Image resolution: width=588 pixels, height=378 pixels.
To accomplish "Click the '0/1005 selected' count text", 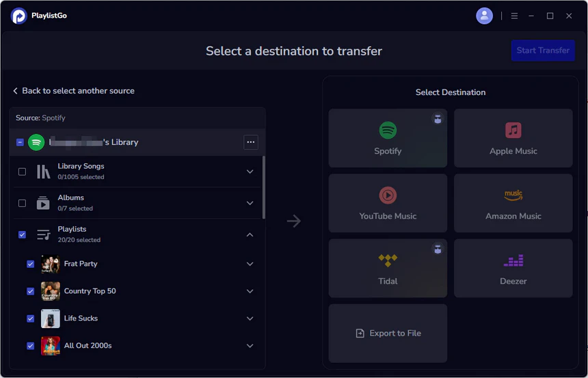I will pyautogui.click(x=81, y=177).
